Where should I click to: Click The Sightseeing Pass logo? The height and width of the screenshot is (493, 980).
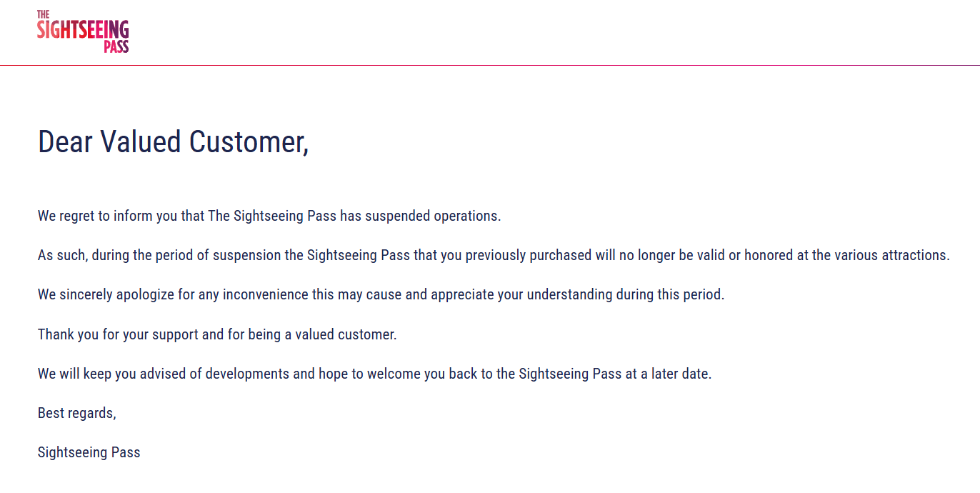[x=83, y=31]
